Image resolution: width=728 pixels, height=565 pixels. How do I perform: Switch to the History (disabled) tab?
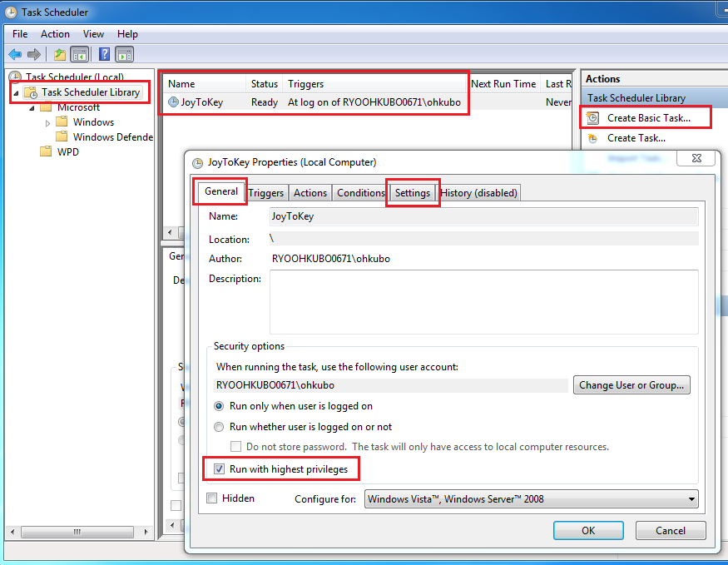coord(478,193)
